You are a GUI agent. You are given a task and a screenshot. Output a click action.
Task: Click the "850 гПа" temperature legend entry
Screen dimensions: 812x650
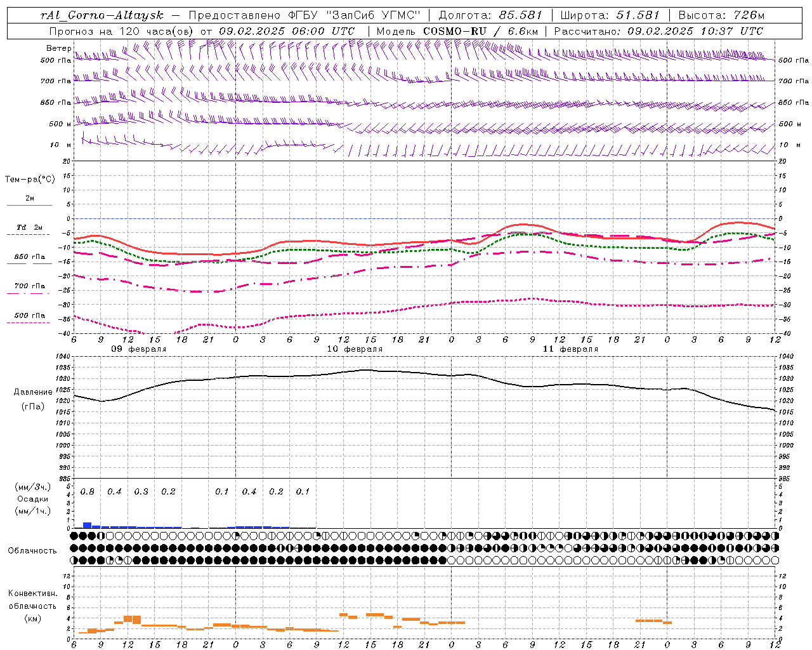(30, 257)
